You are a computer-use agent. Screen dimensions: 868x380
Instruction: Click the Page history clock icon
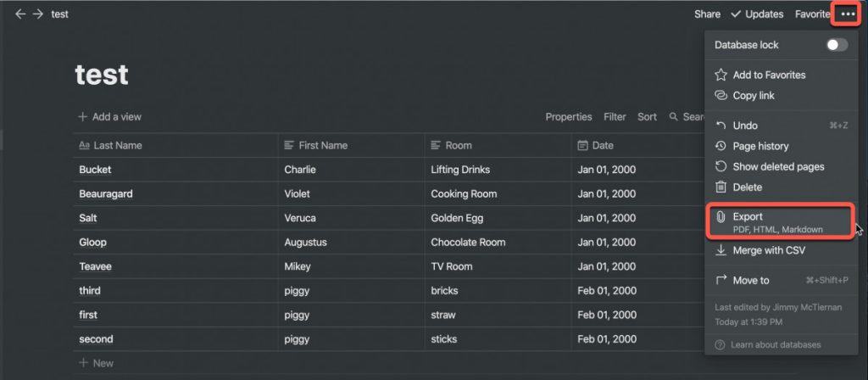721,146
